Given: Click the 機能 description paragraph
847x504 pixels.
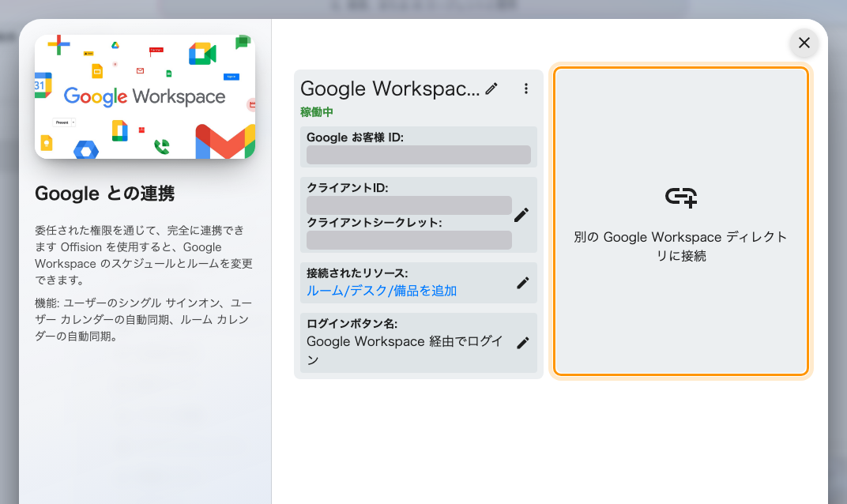Looking at the screenshot, I should [x=143, y=319].
